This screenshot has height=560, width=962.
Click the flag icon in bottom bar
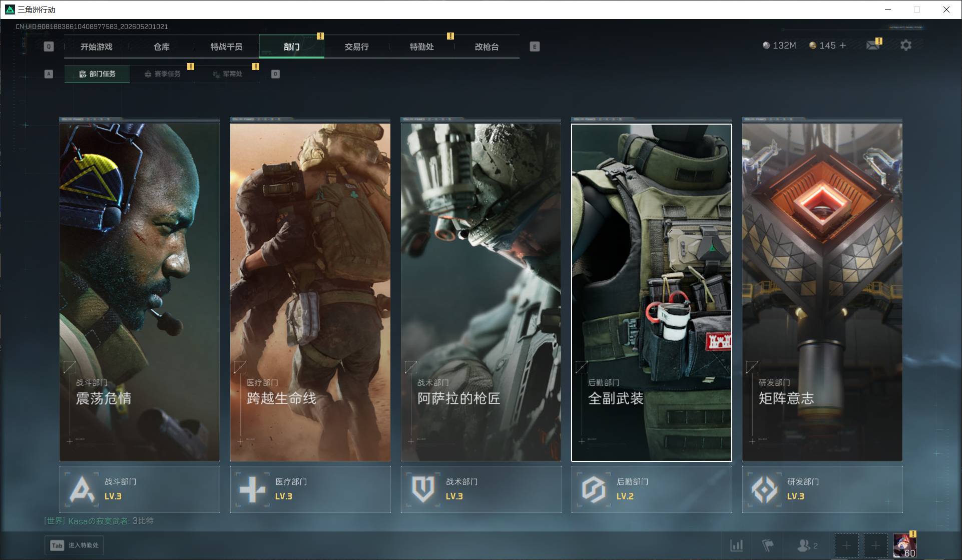click(x=767, y=545)
